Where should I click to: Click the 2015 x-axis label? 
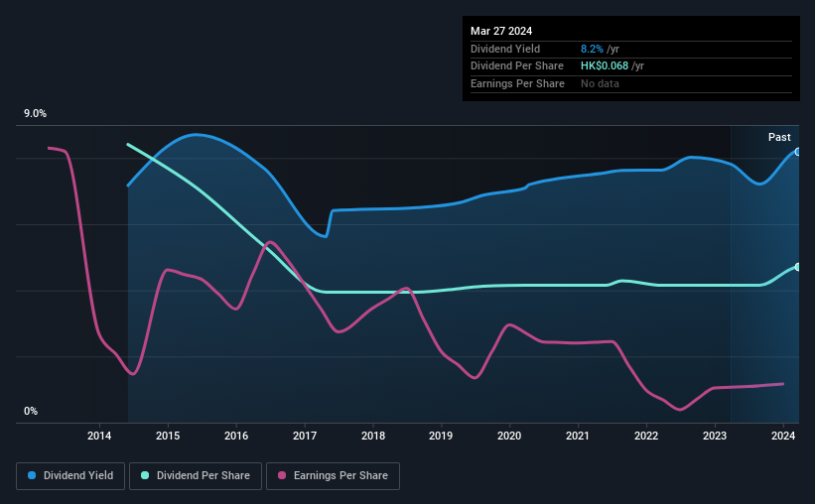[x=168, y=436]
